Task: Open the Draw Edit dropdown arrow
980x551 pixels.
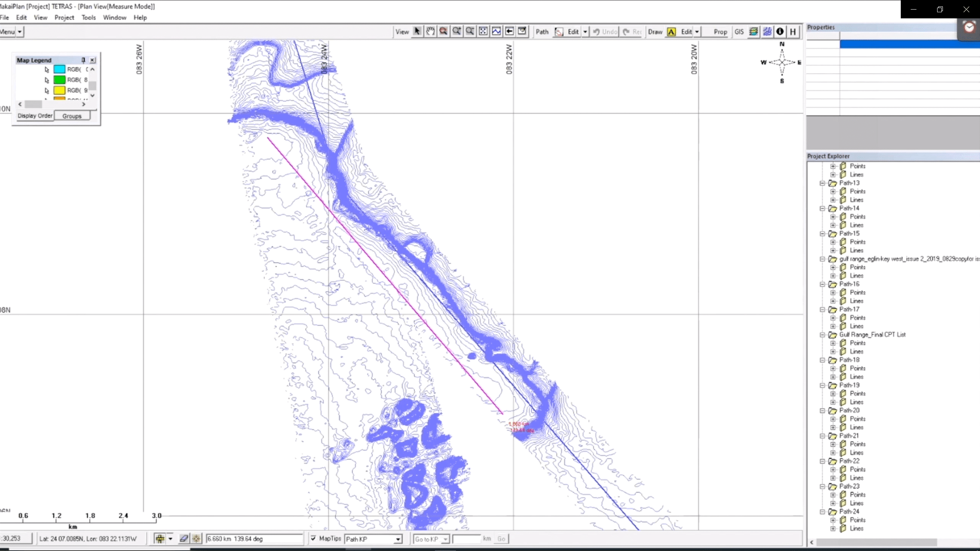Action: 697,32
